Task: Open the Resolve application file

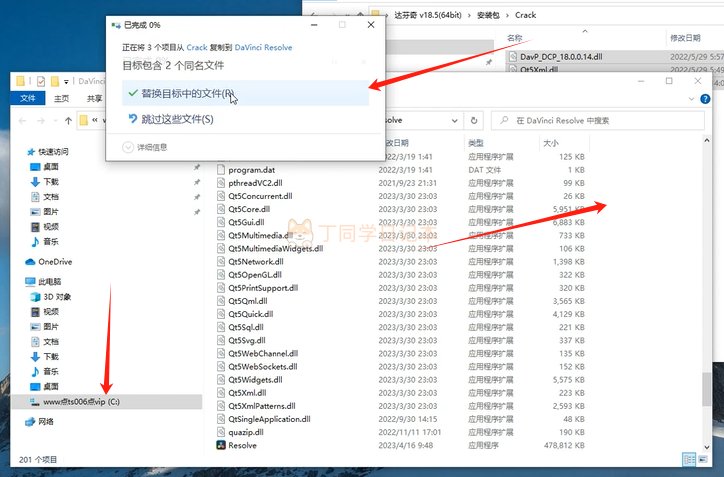Action: pyautogui.click(x=242, y=445)
